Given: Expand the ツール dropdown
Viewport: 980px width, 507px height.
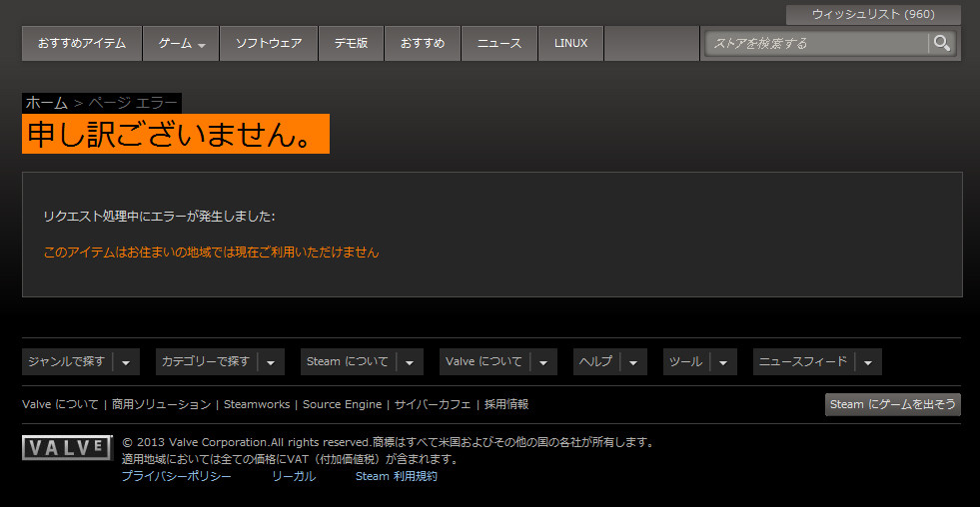Looking at the screenshot, I should 700,361.
